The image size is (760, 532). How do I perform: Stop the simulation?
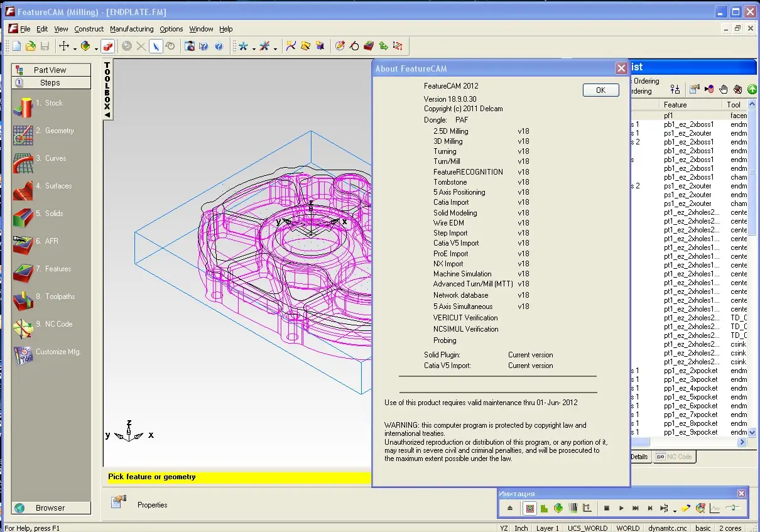click(x=607, y=508)
